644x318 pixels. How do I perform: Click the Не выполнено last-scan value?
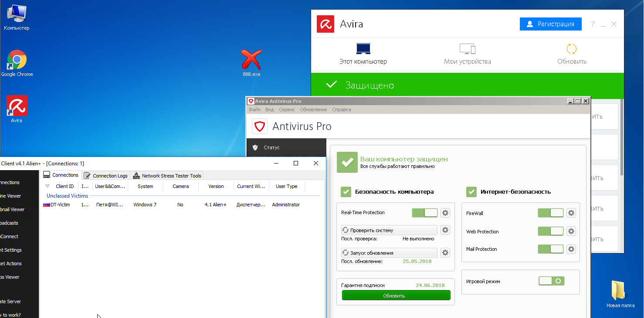coord(418,239)
